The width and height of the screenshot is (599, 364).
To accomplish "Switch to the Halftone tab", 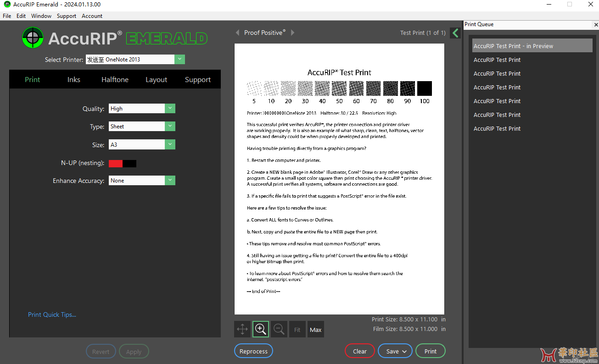I will tap(115, 79).
